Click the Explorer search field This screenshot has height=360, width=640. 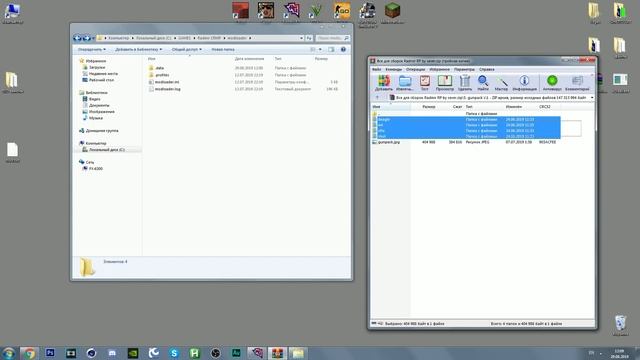(332, 38)
